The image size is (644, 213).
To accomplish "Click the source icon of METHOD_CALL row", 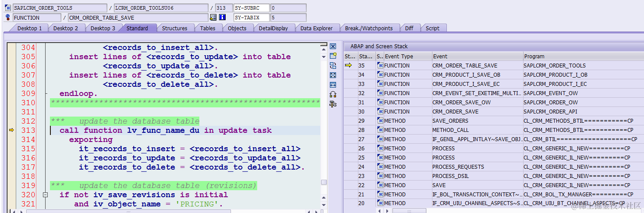I will pos(380,130).
